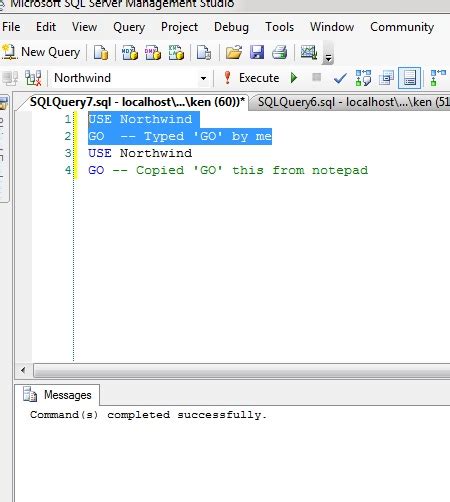Open Analysis Services DMX Query icon
The height and width of the screenshot is (502, 450).
pyautogui.click(x=153, y=52)
